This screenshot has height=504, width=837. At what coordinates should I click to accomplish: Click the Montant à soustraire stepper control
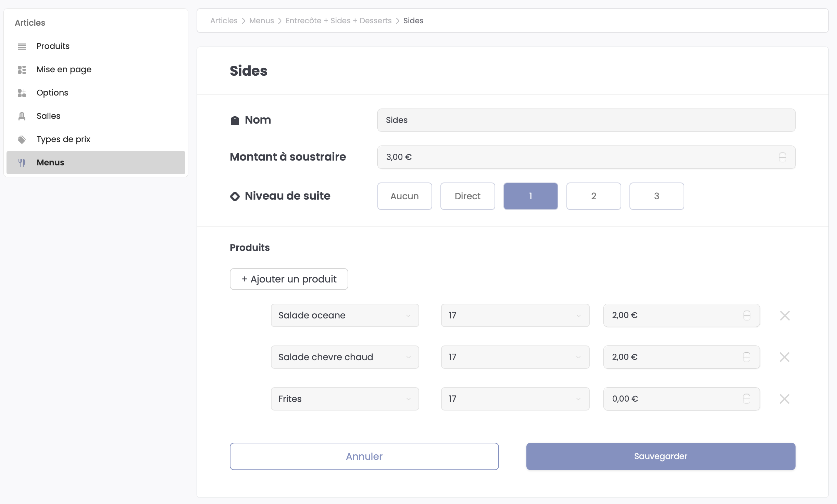tap(782, 157)
